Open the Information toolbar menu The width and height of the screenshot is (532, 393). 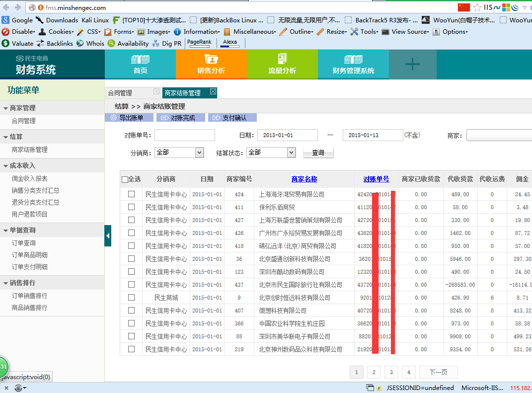coord(197,32)
